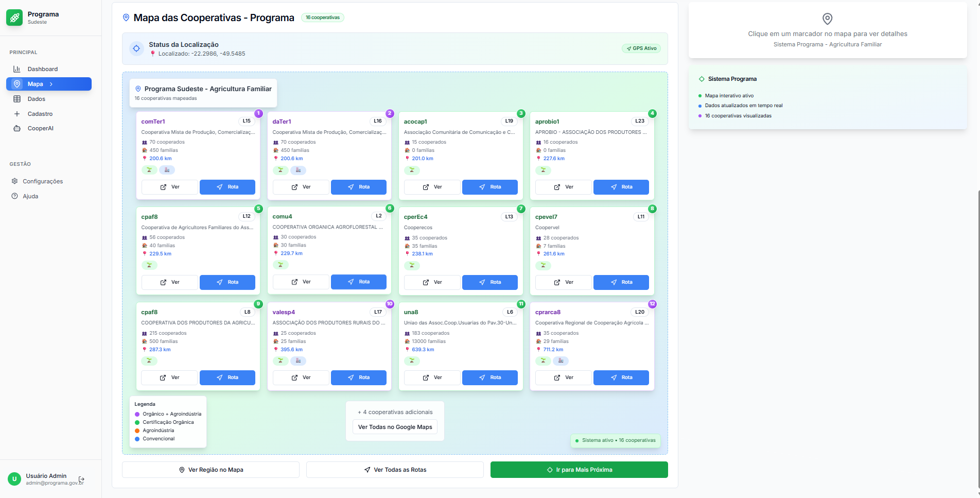Screen dimensions: 980x498
Task: Click Rota button on the cpaf8 L12 card
Action: point(227,282)
